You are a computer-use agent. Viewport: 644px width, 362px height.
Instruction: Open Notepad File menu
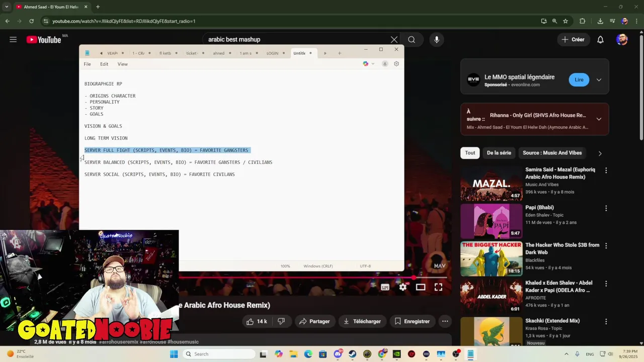click(87, 64)
